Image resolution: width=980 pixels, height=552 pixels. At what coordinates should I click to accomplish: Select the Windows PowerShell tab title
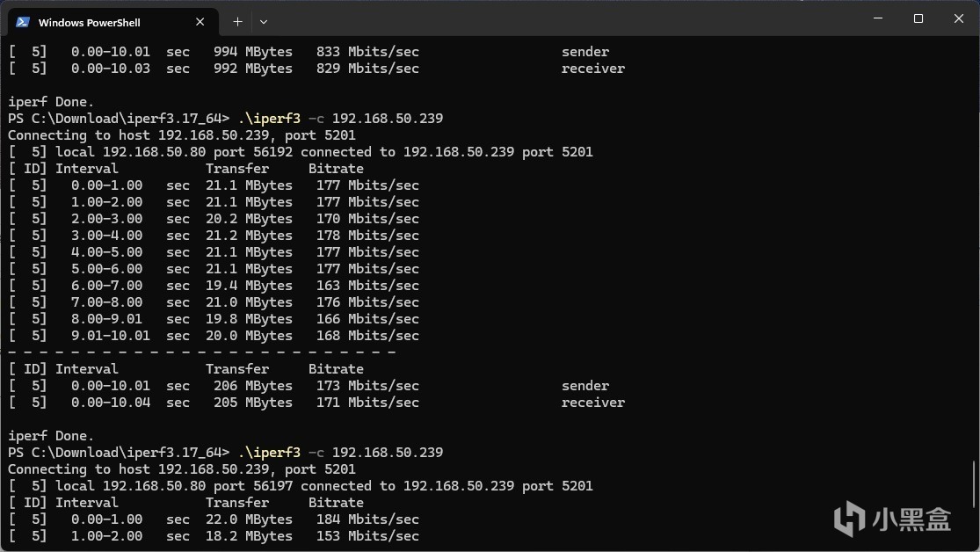90,22
